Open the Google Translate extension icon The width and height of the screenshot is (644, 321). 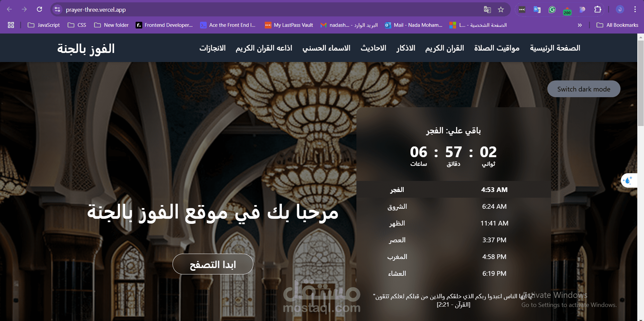[537, 9]
